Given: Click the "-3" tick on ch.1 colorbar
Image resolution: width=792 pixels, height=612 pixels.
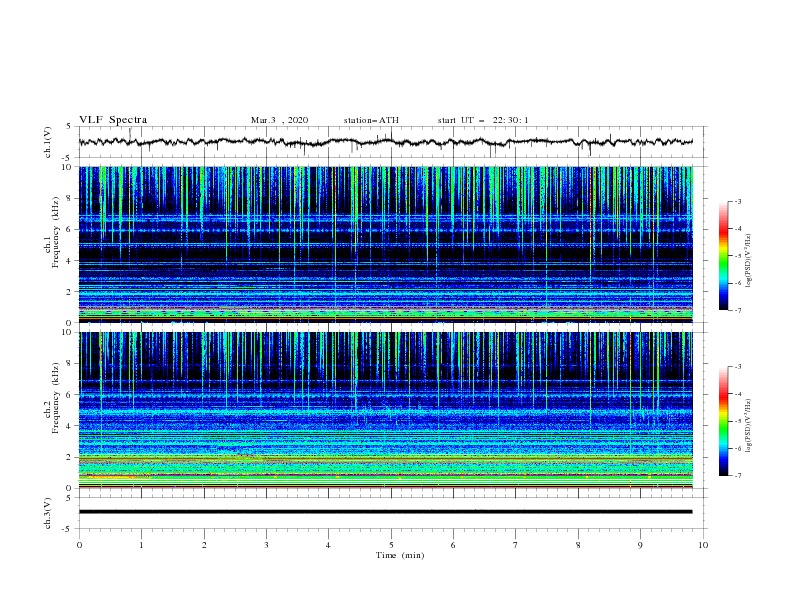Looking at the screenshot, I should pyautogui.click(x=737, y=201).
